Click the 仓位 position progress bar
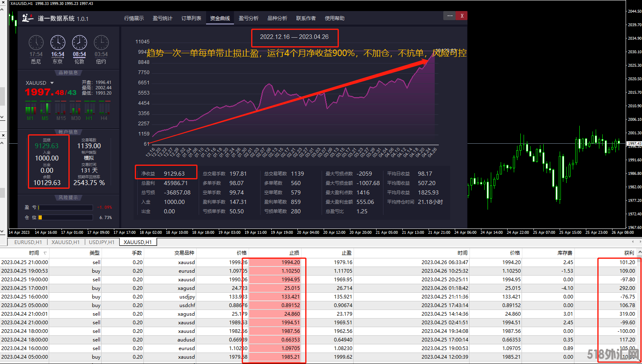Image resolution: width=642 pixels, height=364 pixels. [x=66, y=217]
